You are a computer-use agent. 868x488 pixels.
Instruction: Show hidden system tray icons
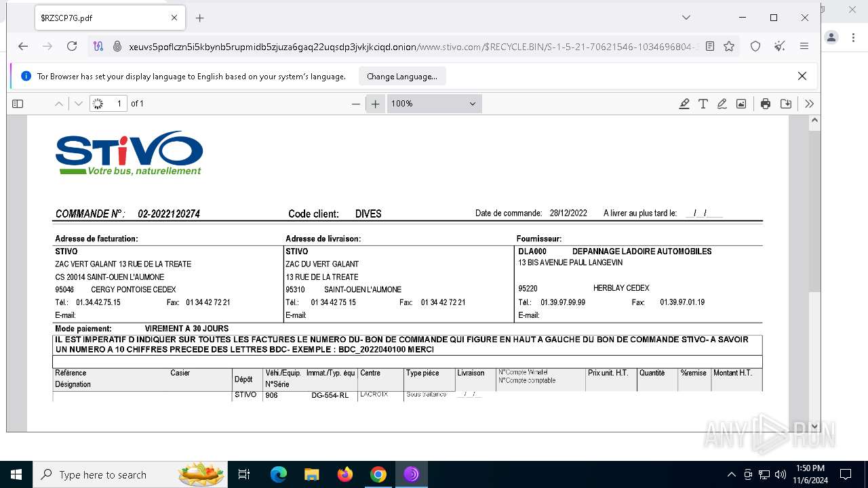click(x=731, y=474)
